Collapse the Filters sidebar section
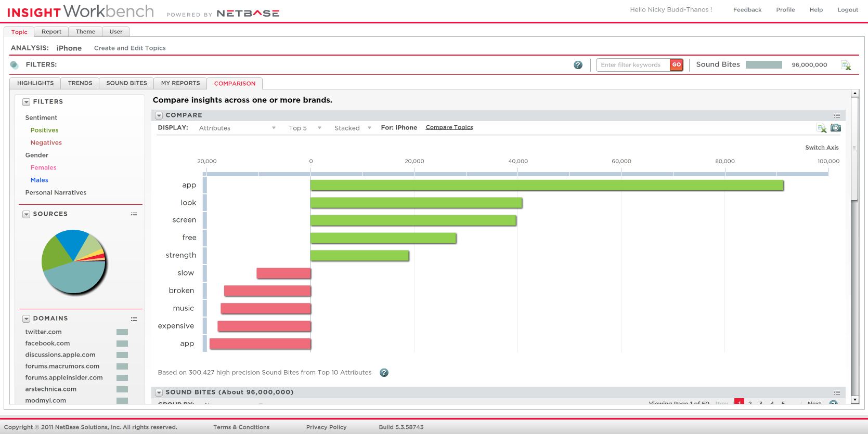The width and height of the screenshot is (868, 434). [x=26, y=102]
